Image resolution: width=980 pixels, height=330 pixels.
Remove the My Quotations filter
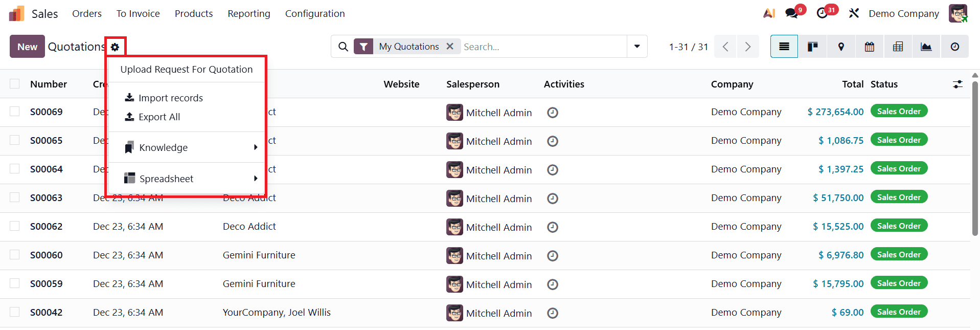pos(449,46)
